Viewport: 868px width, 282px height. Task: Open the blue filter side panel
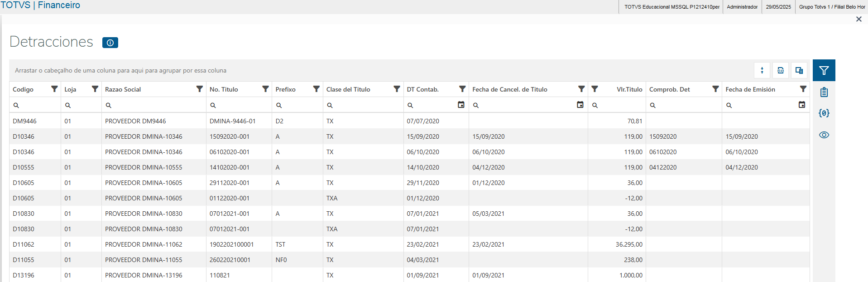click(x=824, y=70)
